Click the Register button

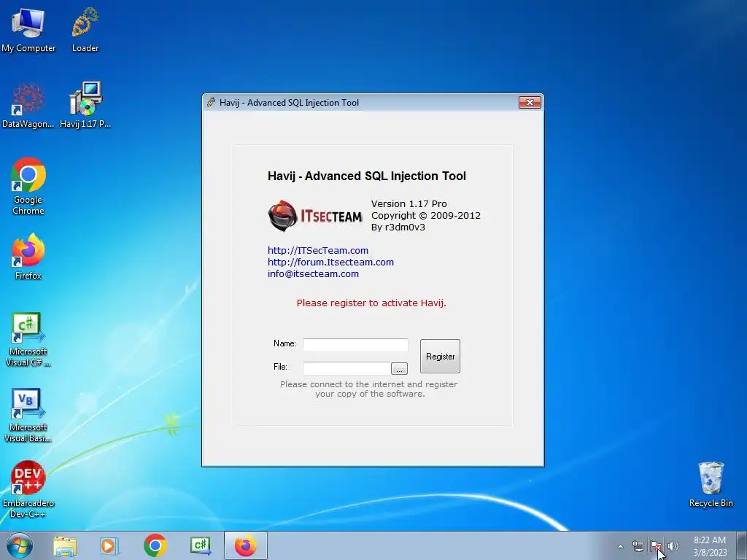[x=440, y=356]
